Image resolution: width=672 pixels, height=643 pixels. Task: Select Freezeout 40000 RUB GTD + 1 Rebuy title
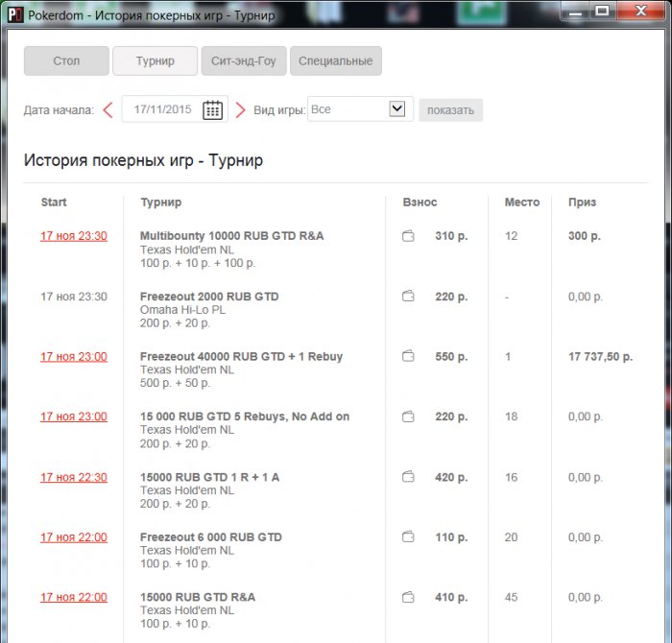pyautogui.click(x=241, y=356)
